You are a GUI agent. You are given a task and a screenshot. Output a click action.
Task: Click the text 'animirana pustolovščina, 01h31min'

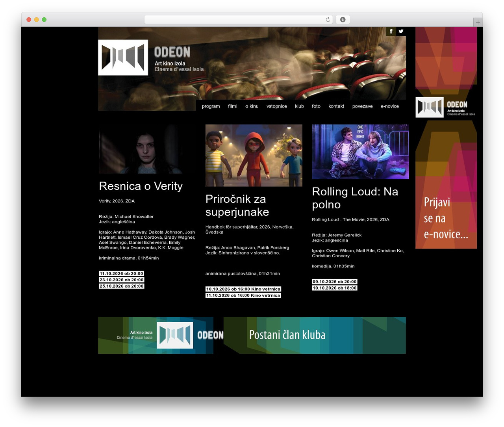click(x=243, y=274)
